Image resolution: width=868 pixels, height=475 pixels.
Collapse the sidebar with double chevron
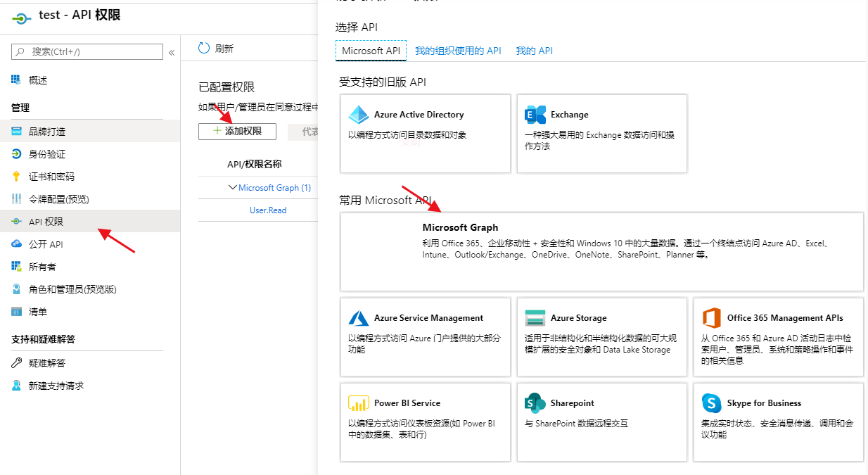click(x=171, y=52)
